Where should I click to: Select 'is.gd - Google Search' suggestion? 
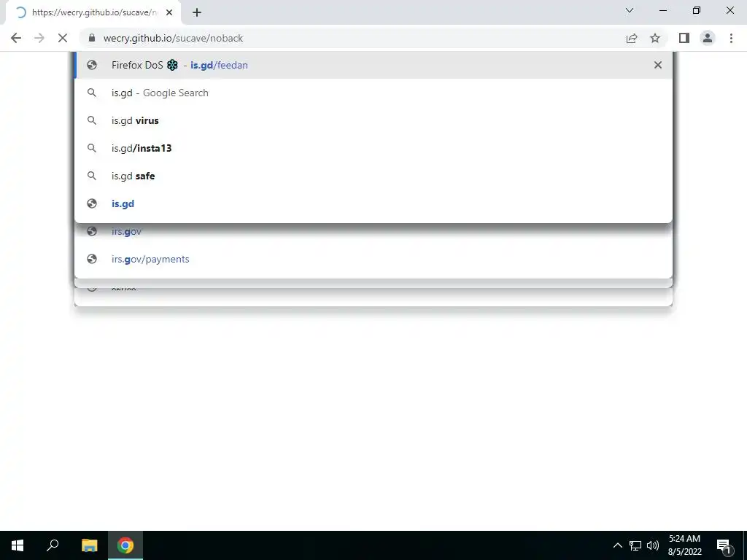coord(373,93)
